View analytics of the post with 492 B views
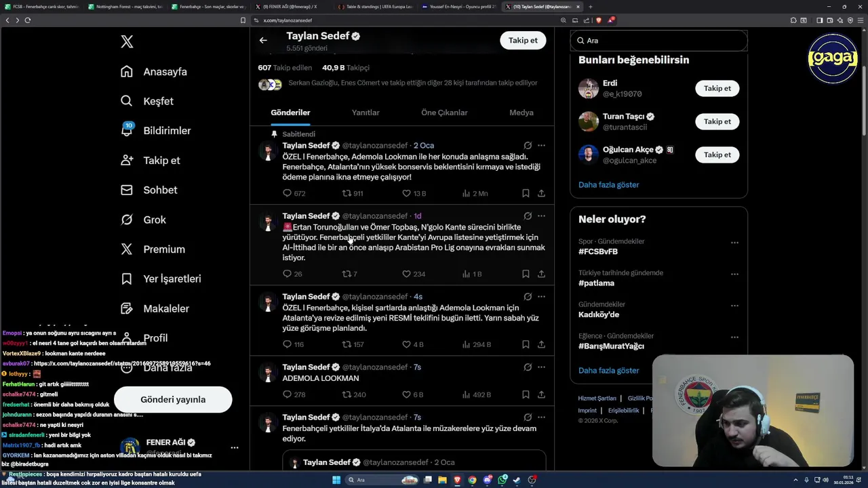This screenshot has width=868, height=488. (x=476, y=394)
